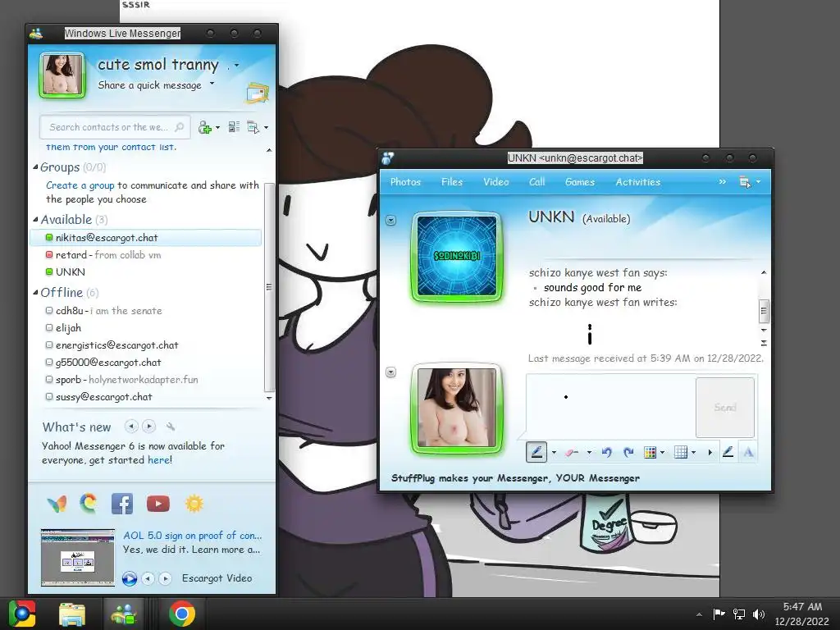Open the display name status dropdown arrow
The image size is (840, 630).
(x=237, y=66)
